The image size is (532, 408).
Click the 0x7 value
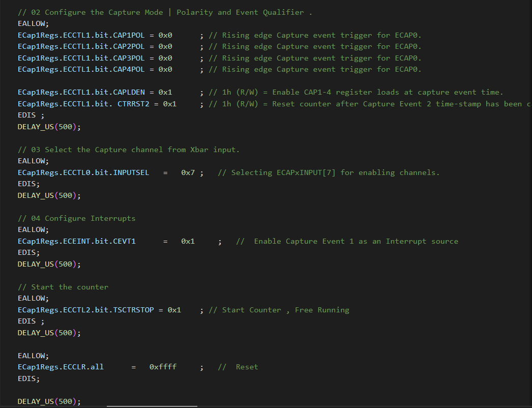pyautogui.click(x=188, y=172)
